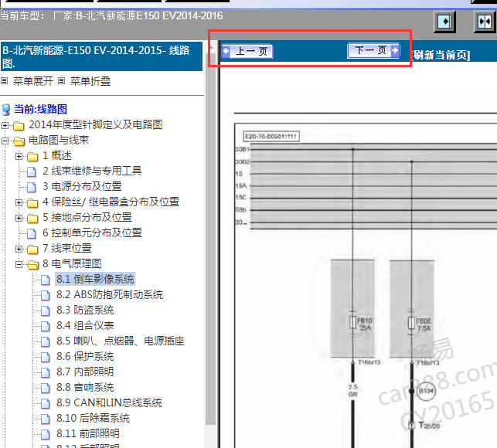Open 8.4 组合仪表 diagram
Image resolution: width=497 pixels, height=448 pixels.
pyautogui.click(x=85, y=326)
